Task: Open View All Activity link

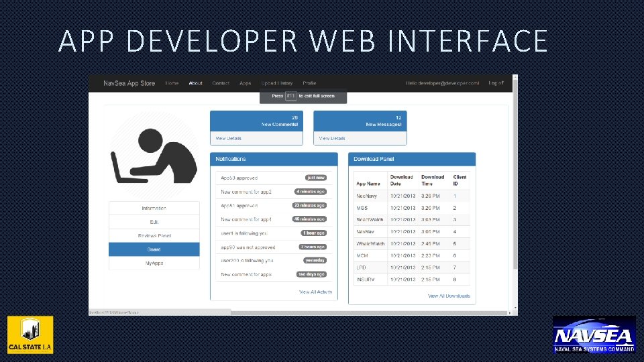Action: [x=315, y=292]
